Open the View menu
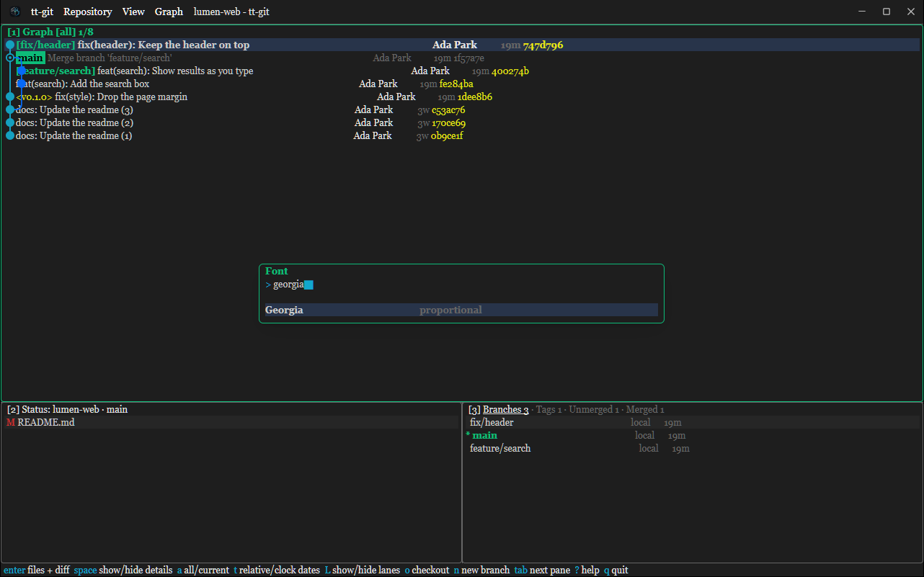 click(x=133, y=12)
